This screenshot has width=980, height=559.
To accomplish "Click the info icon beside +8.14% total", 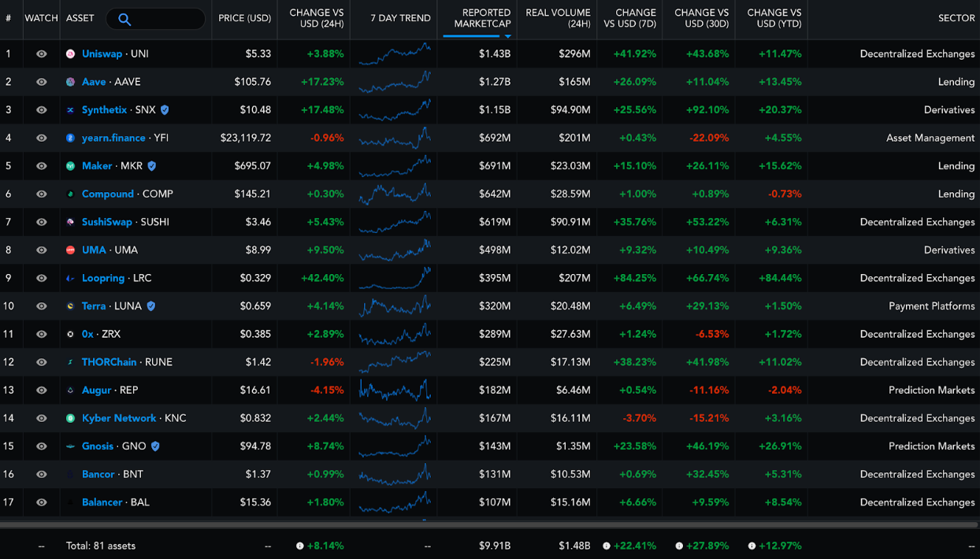I will point(300,546).
